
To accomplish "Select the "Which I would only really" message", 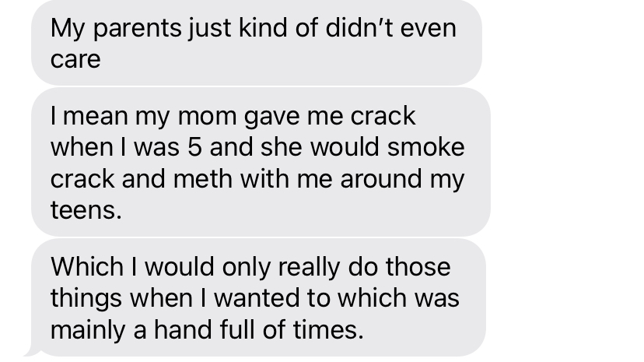I will [x=258, y=297].
